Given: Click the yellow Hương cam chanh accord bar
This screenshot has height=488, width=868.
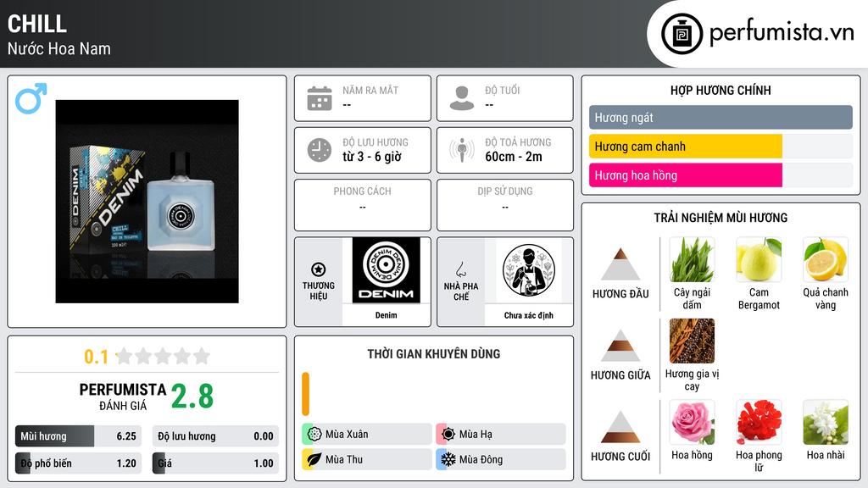Looking at the screenshot, I should (685, 147).
